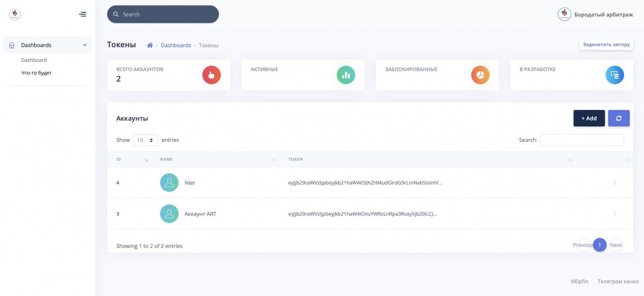Focus the top Search field
The width and height of the screenshot is (644, 296).
click(x=163, y=14)
